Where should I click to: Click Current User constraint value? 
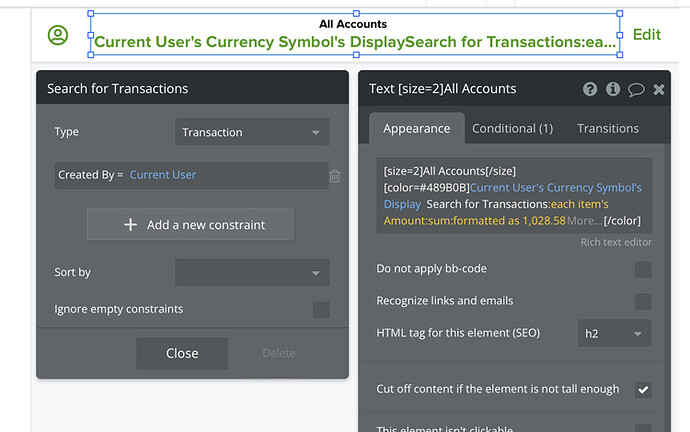163,175
